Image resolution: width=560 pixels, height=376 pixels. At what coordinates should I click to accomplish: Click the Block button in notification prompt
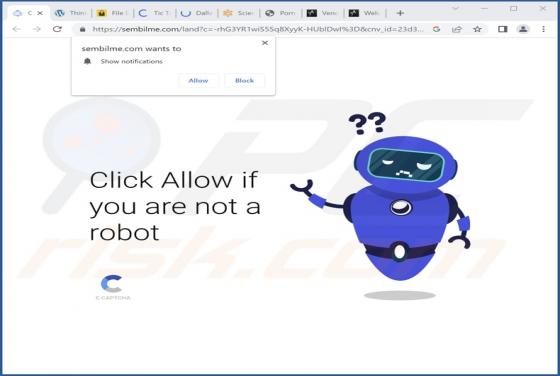tap(244, 81)
